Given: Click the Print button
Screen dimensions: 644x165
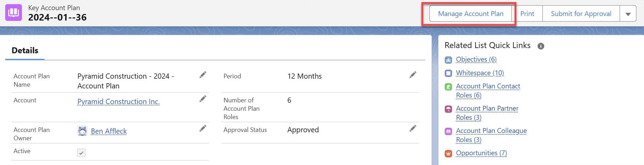Looking at the screenshot, I should coord(527,14).
